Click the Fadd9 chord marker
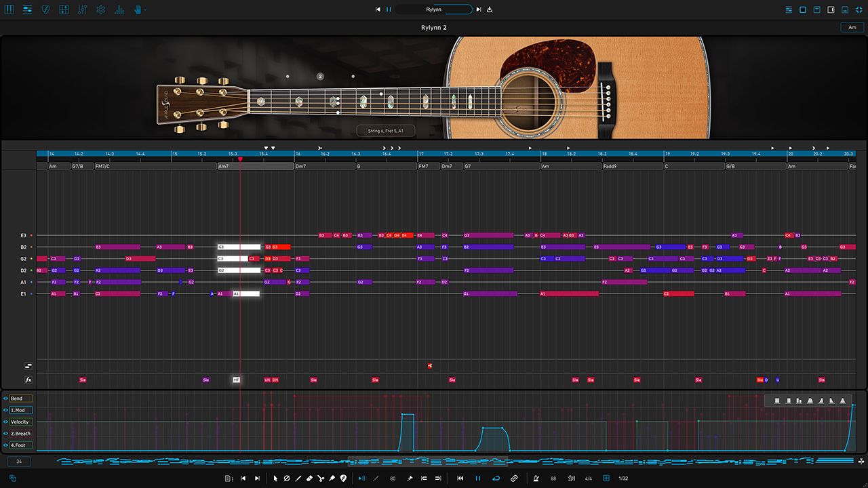This screenshot has width=868, height=488. point(632,166)
